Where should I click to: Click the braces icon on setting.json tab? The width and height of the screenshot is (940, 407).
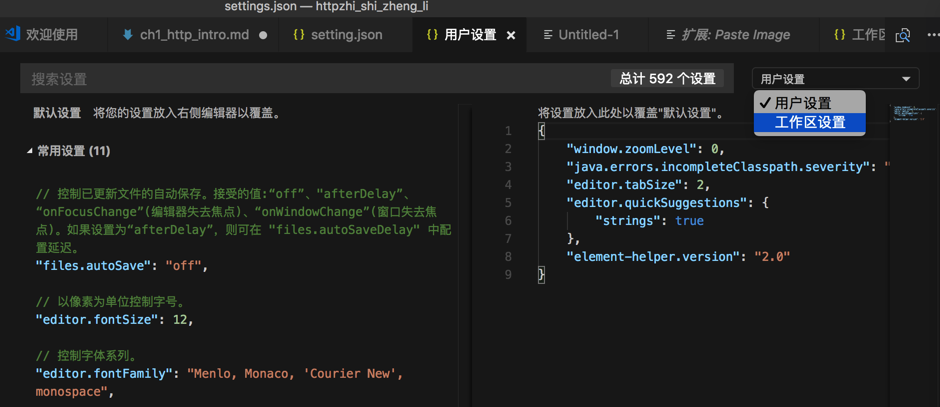coord(299,34)
